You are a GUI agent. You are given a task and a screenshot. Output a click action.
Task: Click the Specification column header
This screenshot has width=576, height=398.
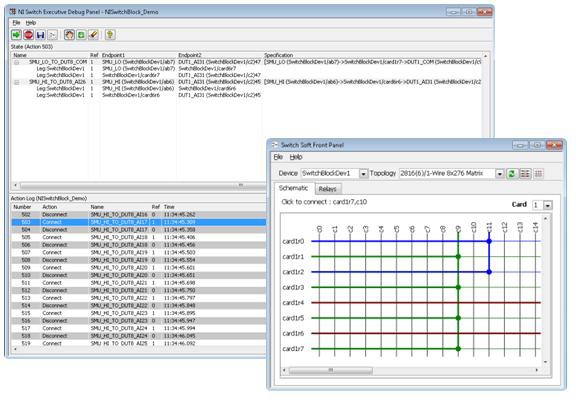(278, 55)
